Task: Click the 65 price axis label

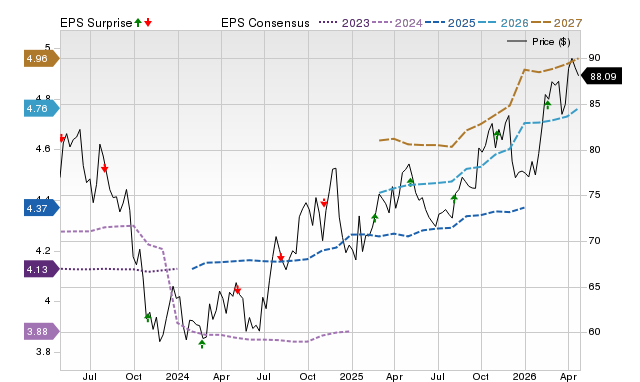Action: [x=594, y=287]
